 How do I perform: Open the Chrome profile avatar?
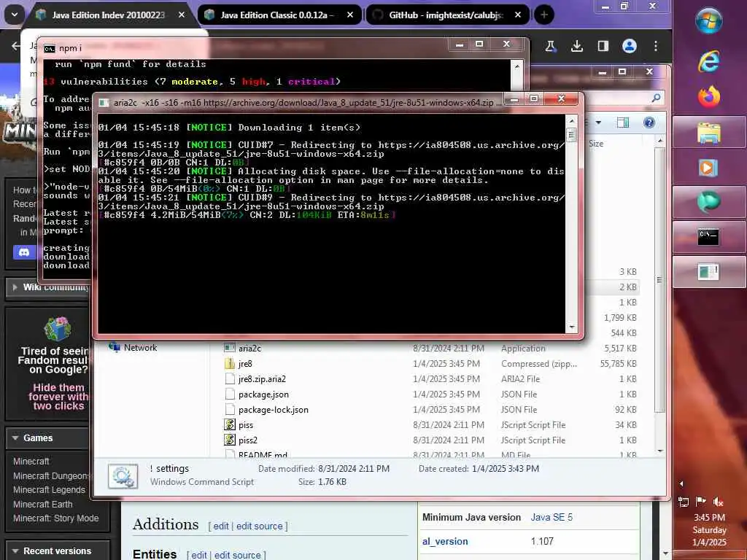tap(630, 46)
